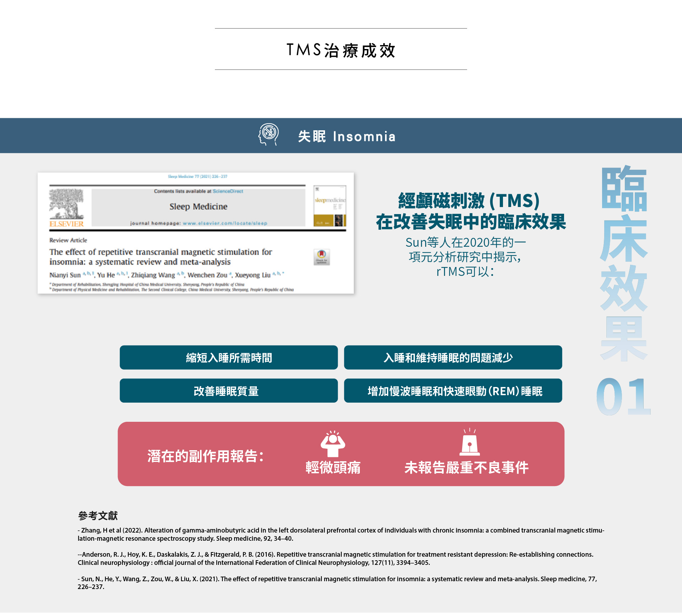
Task: Click the TMS治療成效 page heading
Action: pos(341,50)
